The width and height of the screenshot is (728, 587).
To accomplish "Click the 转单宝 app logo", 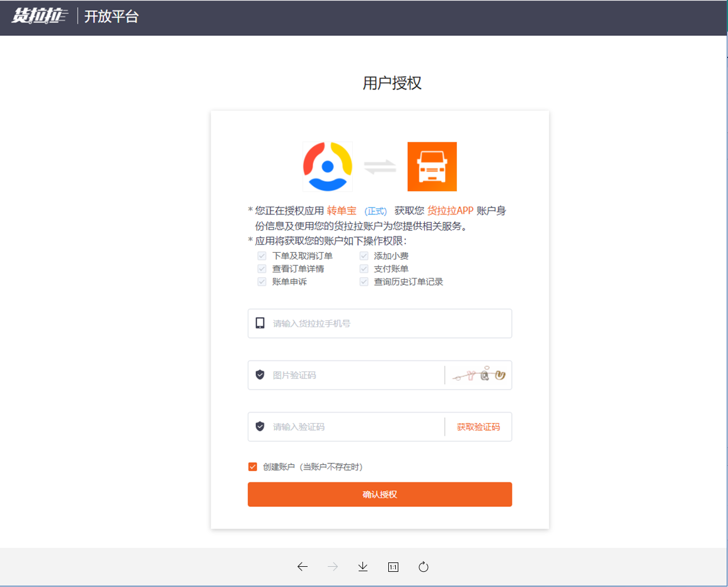I will tap(328, 166).
